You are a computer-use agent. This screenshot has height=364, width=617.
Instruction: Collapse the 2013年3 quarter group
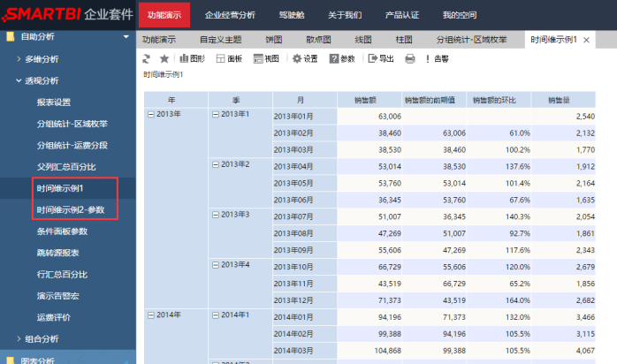click(215, 215)
